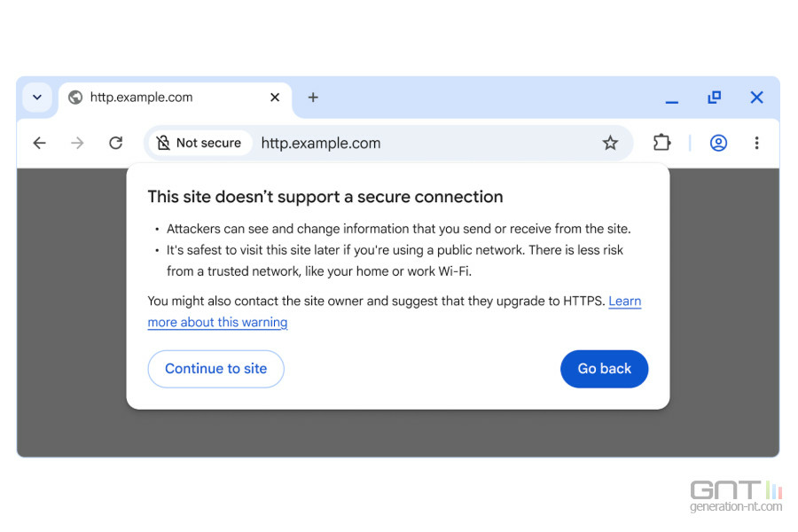This screenshot has width=798, height=532.
Task: Bookmark this page with the star icon
Action: click(610, 143)
